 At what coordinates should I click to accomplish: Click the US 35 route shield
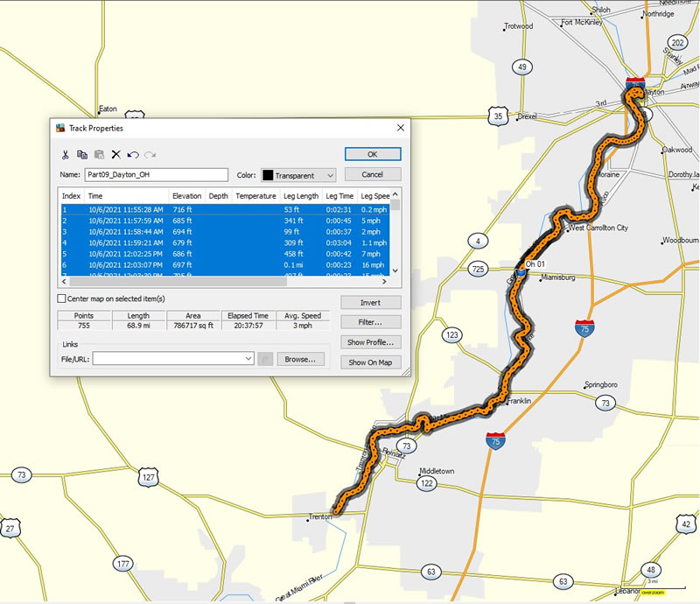point(498,116)
